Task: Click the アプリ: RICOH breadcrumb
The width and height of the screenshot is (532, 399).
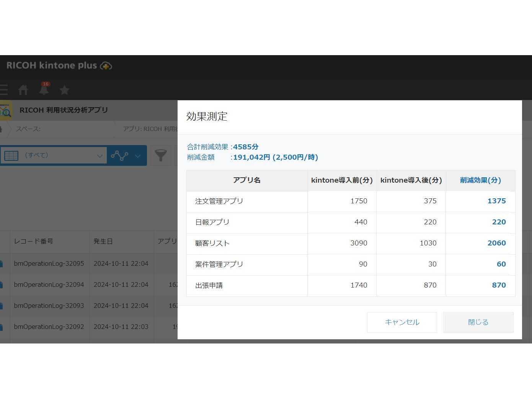Action: (x=150, y=129)
